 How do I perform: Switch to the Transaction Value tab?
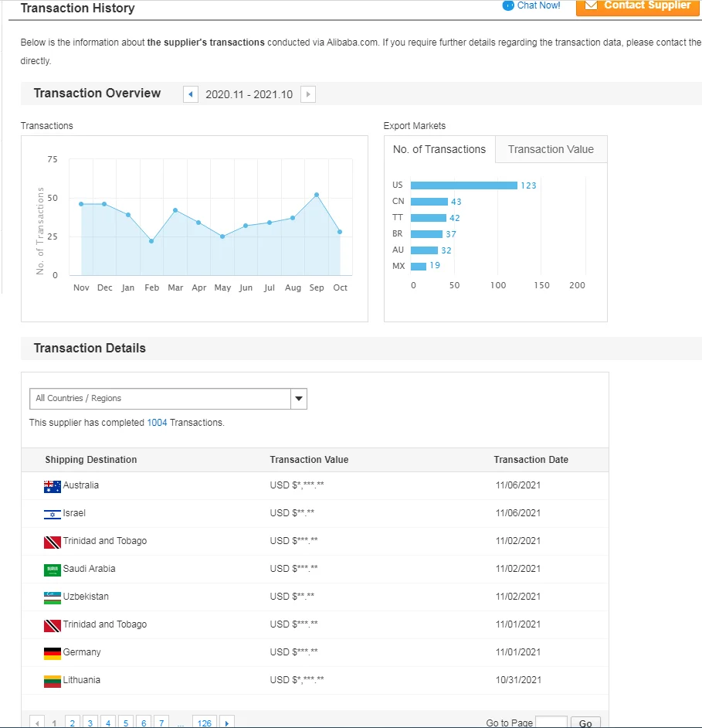pyautogui.click(x=551, y=150)
